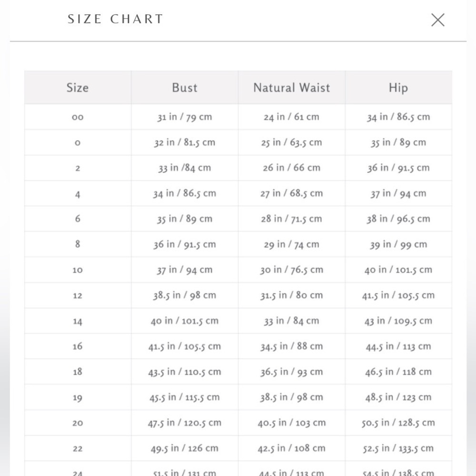Click the 32 in / 81.5 cm bust cell
The width and height of the screenshot is (476, 476).
coord(185,142)
